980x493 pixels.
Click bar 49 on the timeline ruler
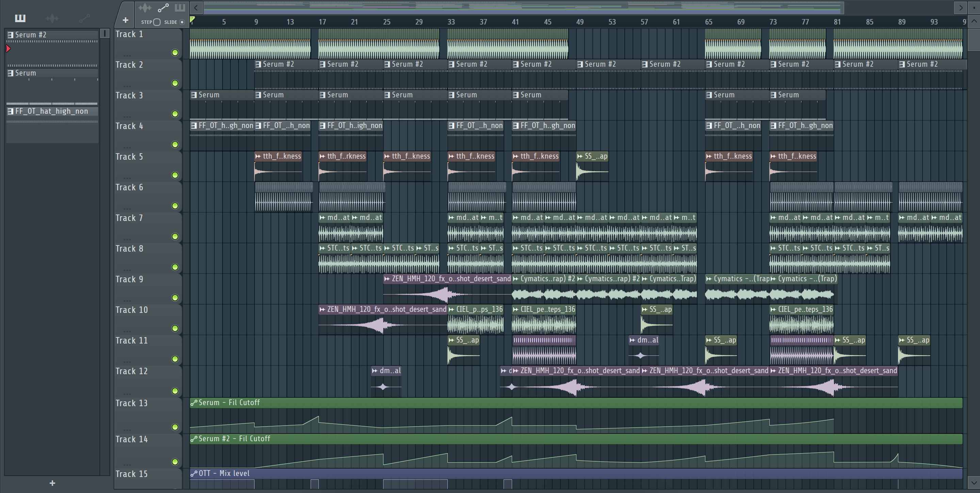(580, 22)
